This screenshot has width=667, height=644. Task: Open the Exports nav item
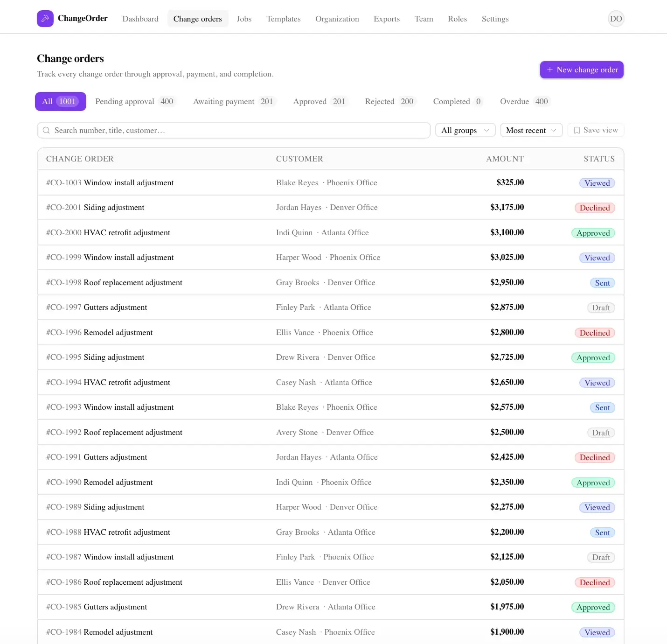coord(387,19)
